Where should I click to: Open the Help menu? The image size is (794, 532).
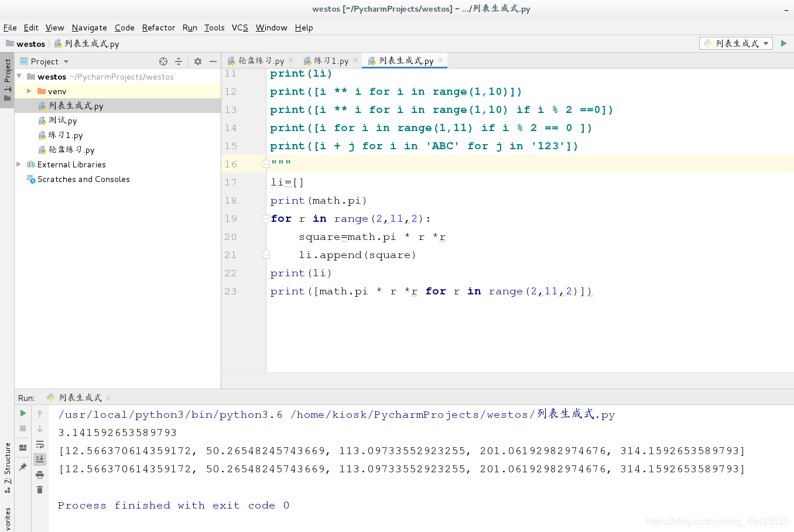(x=304, y=28)
